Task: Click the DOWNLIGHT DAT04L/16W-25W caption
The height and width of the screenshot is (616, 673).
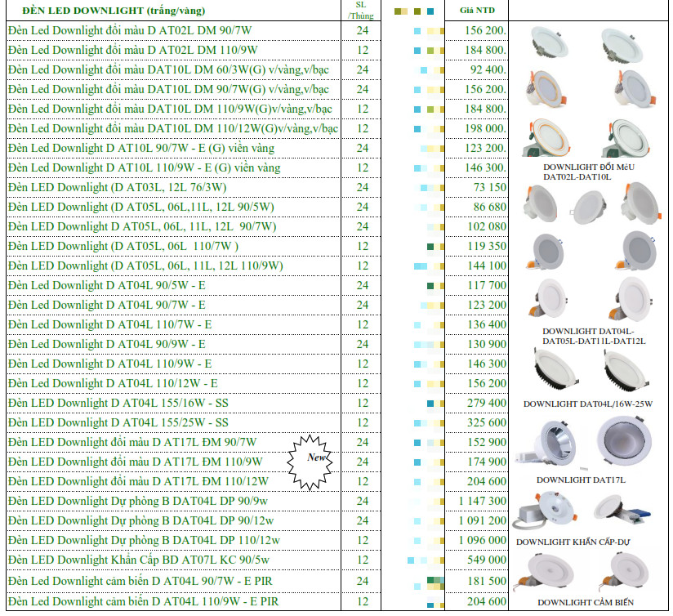Action: coord(586,404)
